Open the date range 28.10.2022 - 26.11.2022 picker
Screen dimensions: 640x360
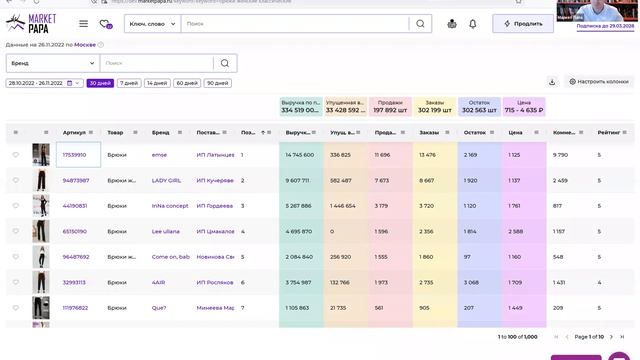(44, 83)
